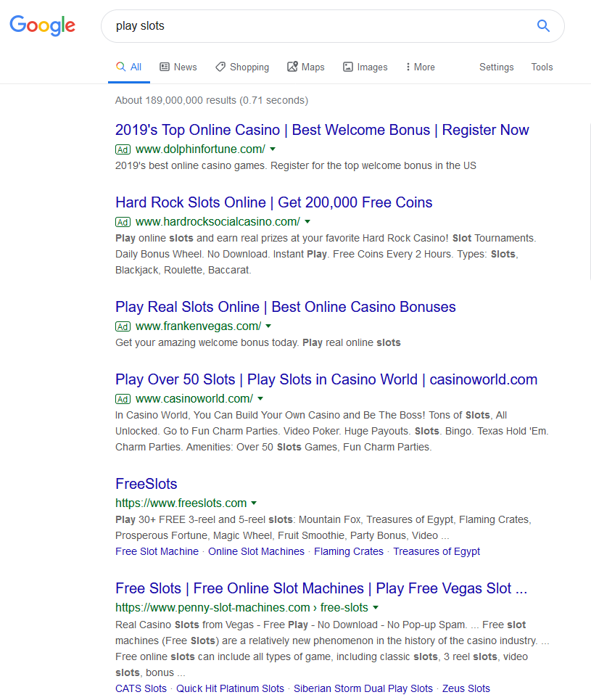This screenshot has height=700, width=591.
Task: Click the 'Ad' badge beside frankenvegas.com
Action: [x=123, y=326]
